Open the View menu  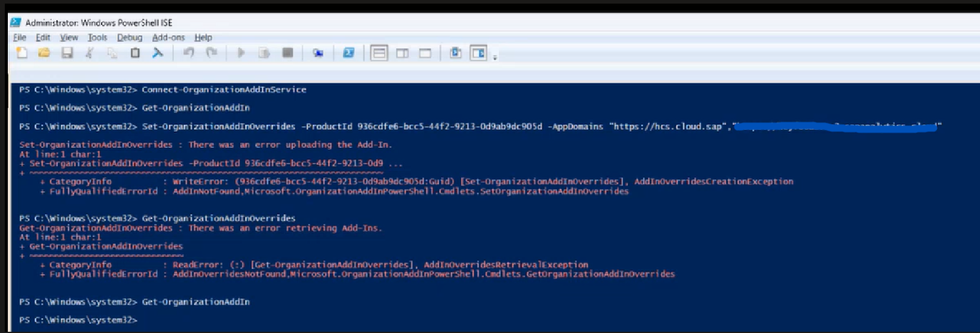(x=69, y=37)
